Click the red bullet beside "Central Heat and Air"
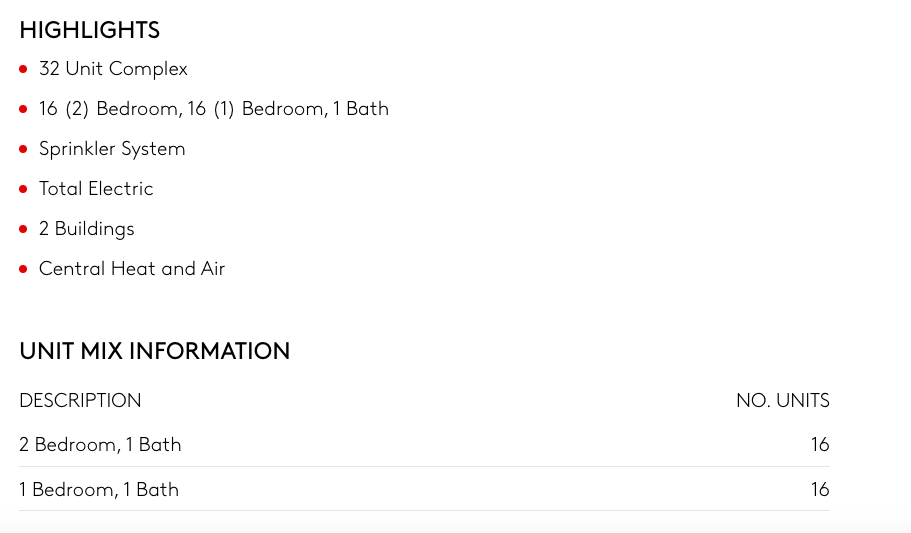Viewport: 911px width, 533px height. (23, 269)
